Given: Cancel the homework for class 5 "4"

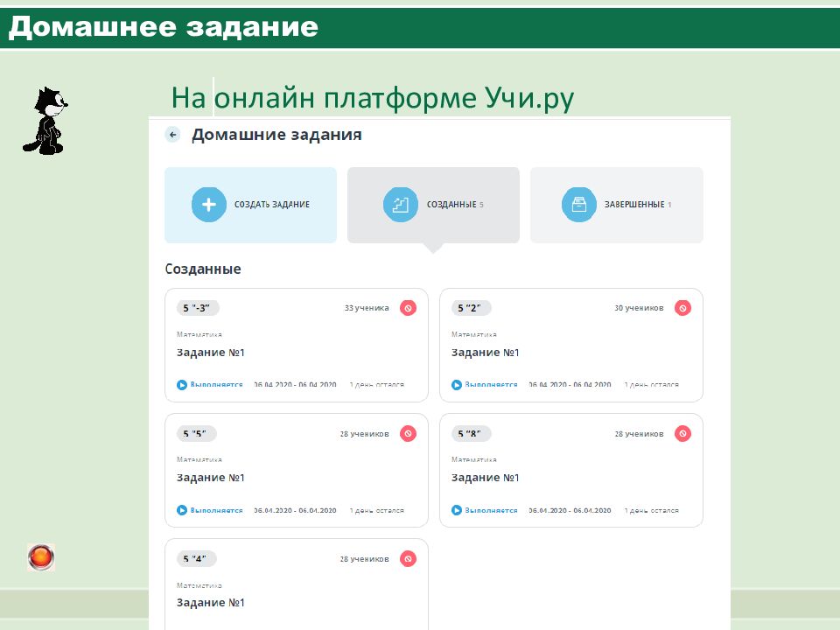Looking at the screenshot, I should point(409,559).
